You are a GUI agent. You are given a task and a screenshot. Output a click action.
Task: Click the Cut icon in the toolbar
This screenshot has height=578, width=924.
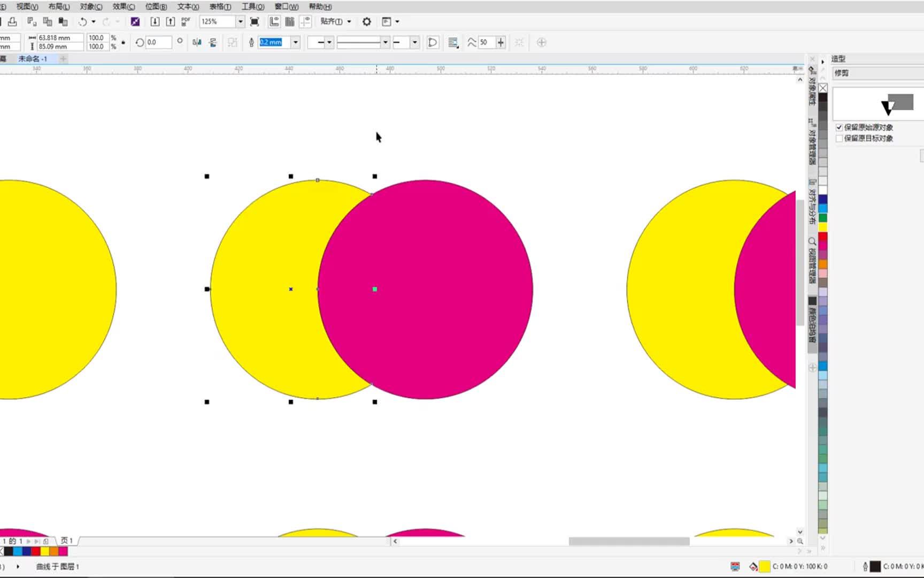click(32, 21)
